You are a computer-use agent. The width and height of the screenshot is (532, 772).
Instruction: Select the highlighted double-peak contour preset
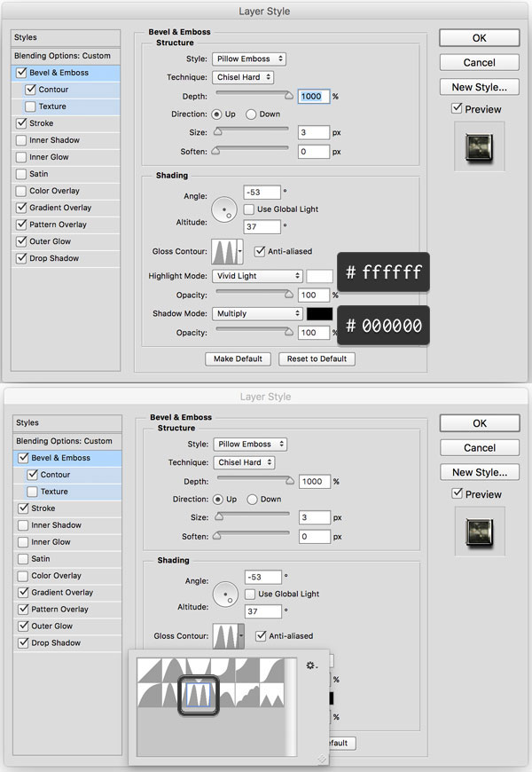pos(199,694)
